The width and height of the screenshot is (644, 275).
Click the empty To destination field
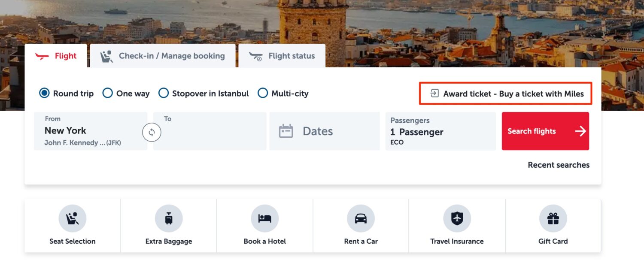pos(210,131)
